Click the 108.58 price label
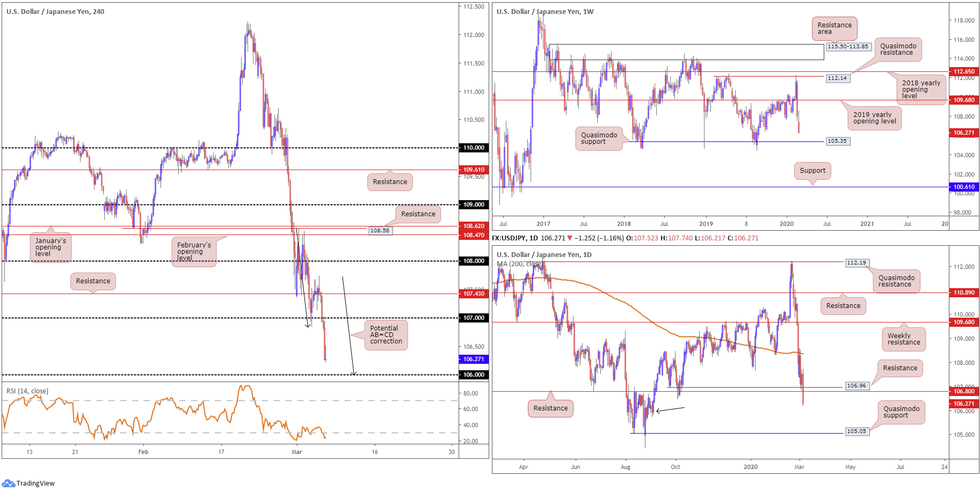The image size is (980, 491). point(380,231)
